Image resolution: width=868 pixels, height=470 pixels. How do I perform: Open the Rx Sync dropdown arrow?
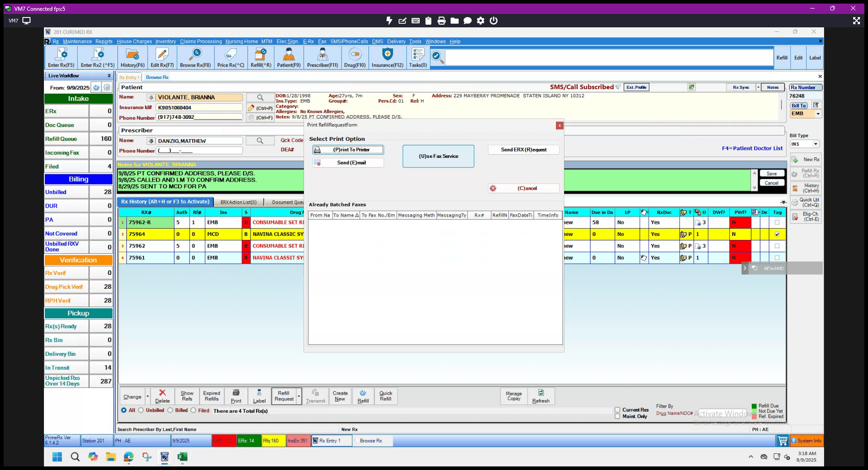click(x=758, y=87)
